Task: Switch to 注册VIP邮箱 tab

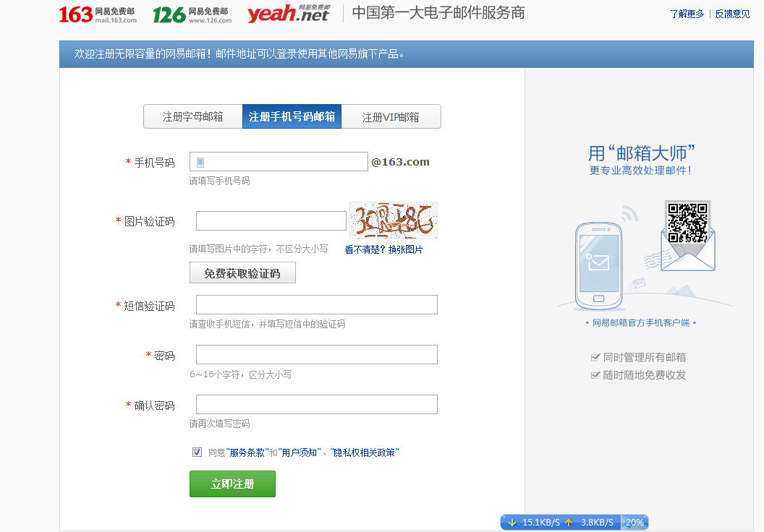Action: (x=391, y=117)
